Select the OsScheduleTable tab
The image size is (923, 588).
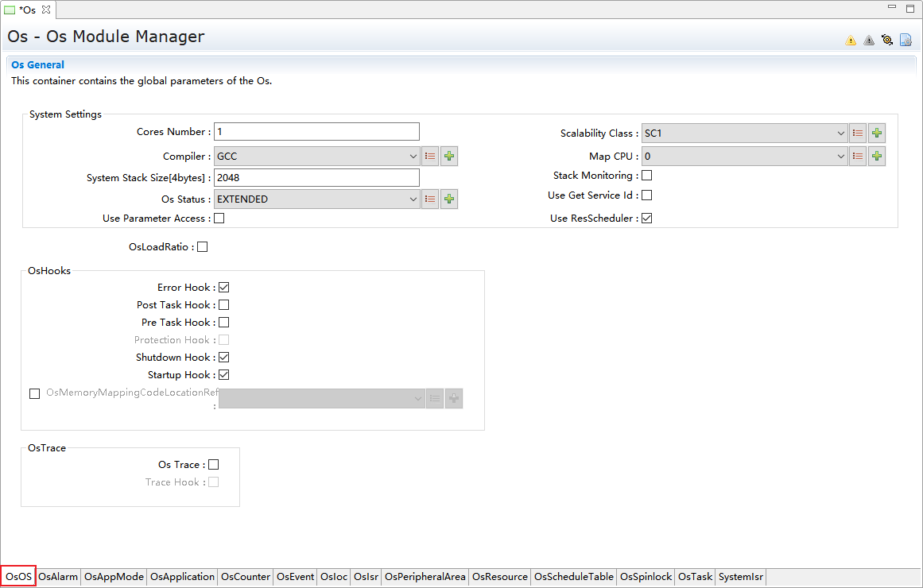[x=573, y=577]
